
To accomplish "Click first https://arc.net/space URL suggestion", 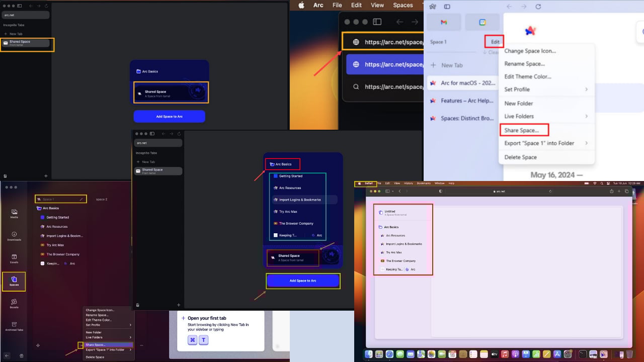I will (382, 42).
